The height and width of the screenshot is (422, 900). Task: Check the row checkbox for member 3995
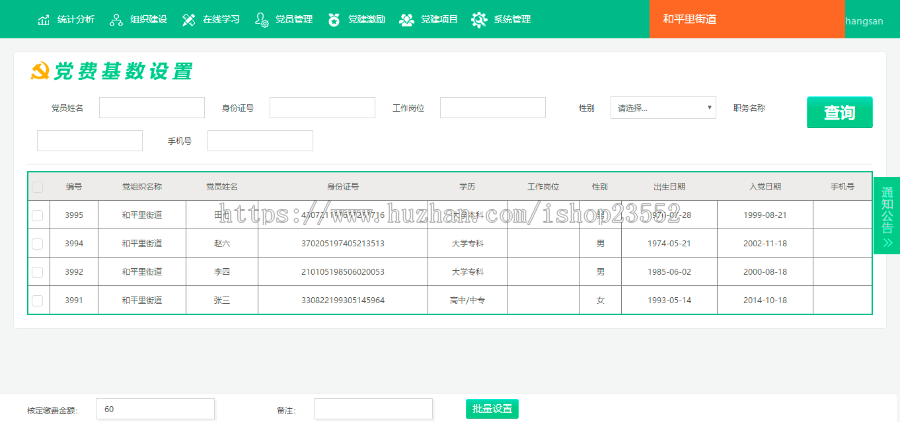(x=38, y=215)
